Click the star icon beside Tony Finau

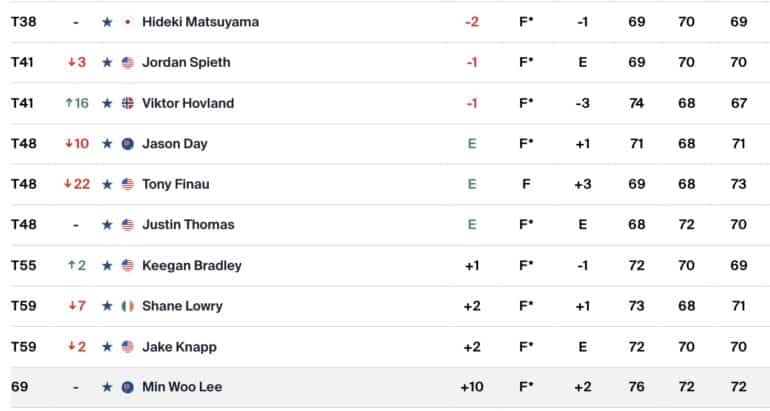(x=107, y=184)
